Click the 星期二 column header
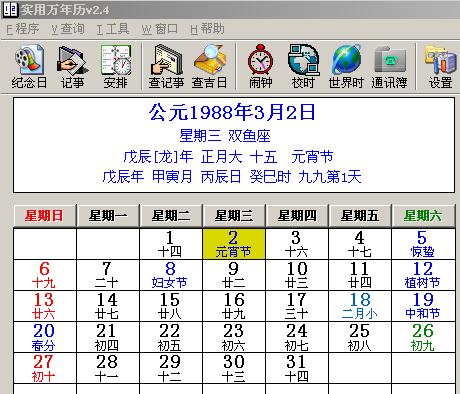Image resolution: width=460 pixels, height=394 pixels. point(171,216)
